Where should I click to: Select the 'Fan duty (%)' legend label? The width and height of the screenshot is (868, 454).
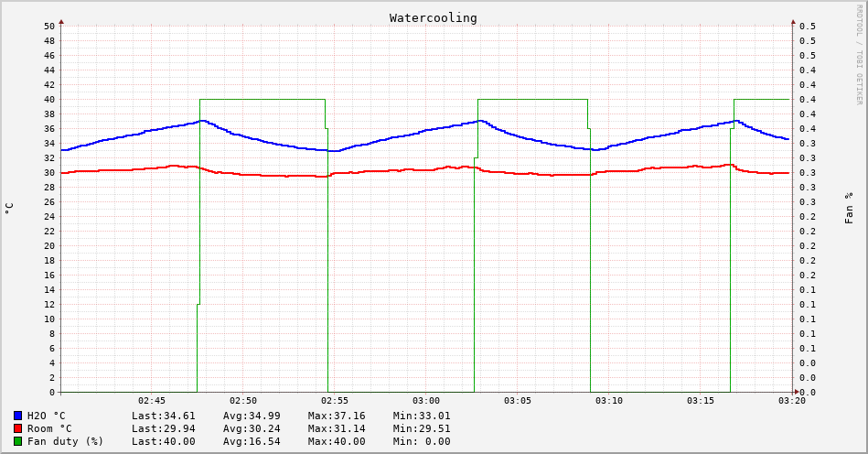pyautogui.click(x=65, y=441)
